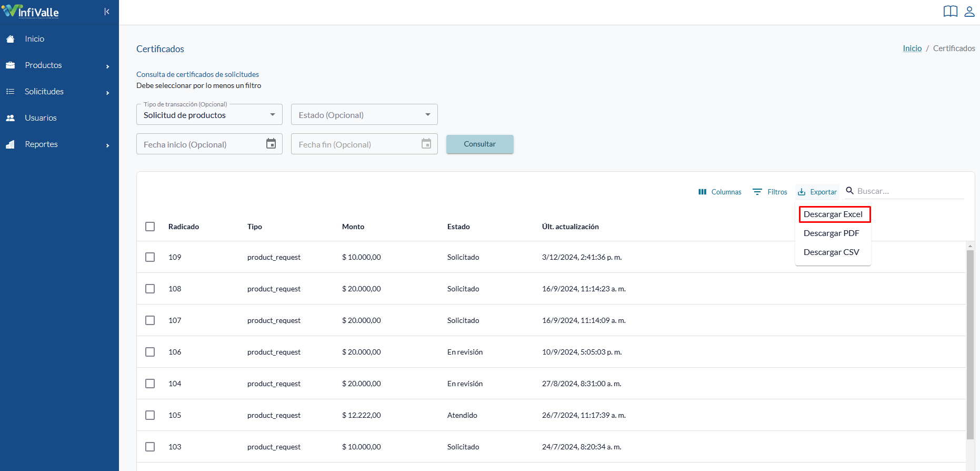Open the user profile icon
This screenshot has width=980, height=471.
click(x=969, y=12)
